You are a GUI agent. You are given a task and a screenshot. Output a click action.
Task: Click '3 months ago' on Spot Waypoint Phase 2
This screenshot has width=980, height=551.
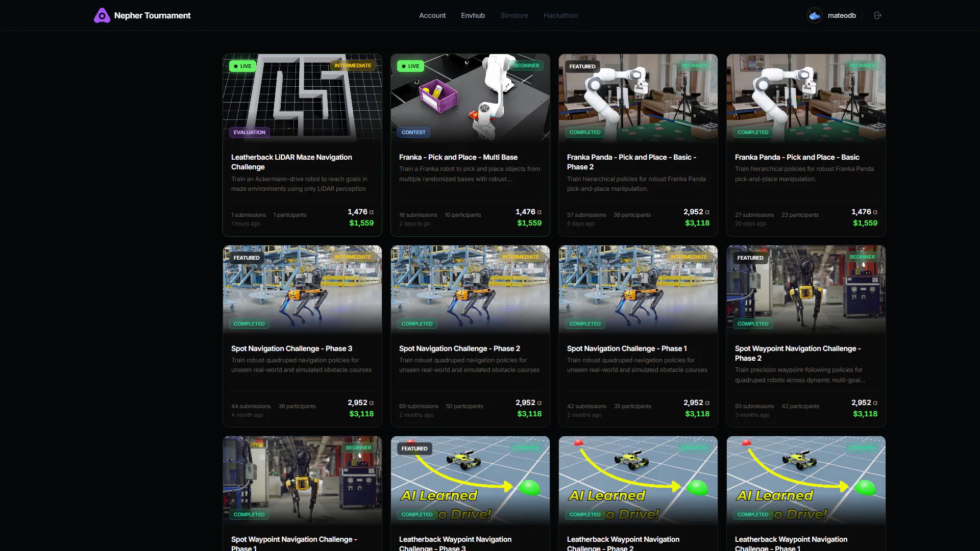[752, 415]
